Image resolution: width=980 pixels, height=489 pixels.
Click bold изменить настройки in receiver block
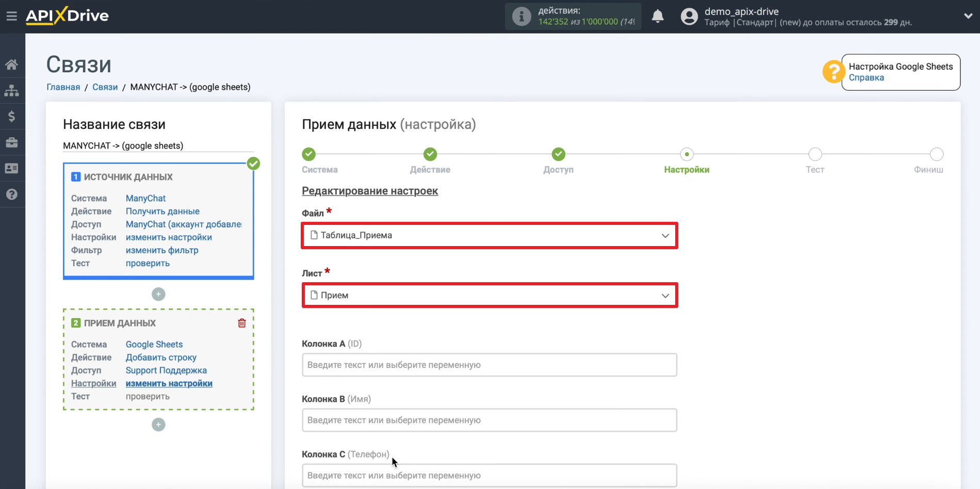(169, 383)
